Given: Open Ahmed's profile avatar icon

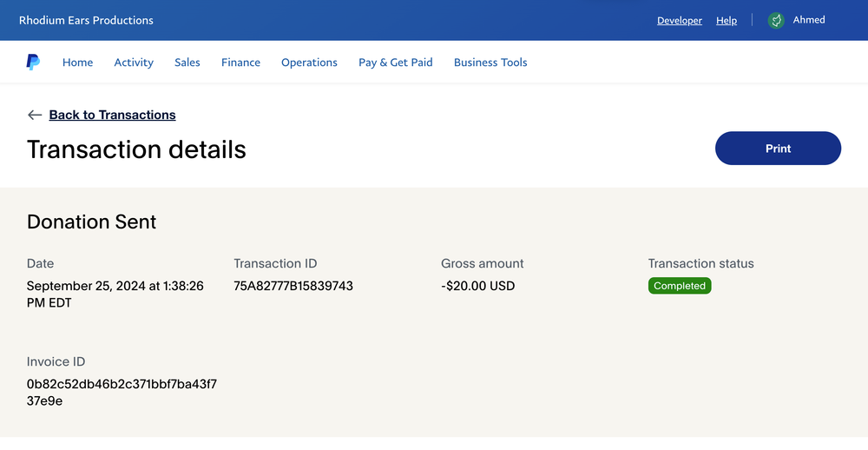Looking at the screenshot, I should [775, 21].
